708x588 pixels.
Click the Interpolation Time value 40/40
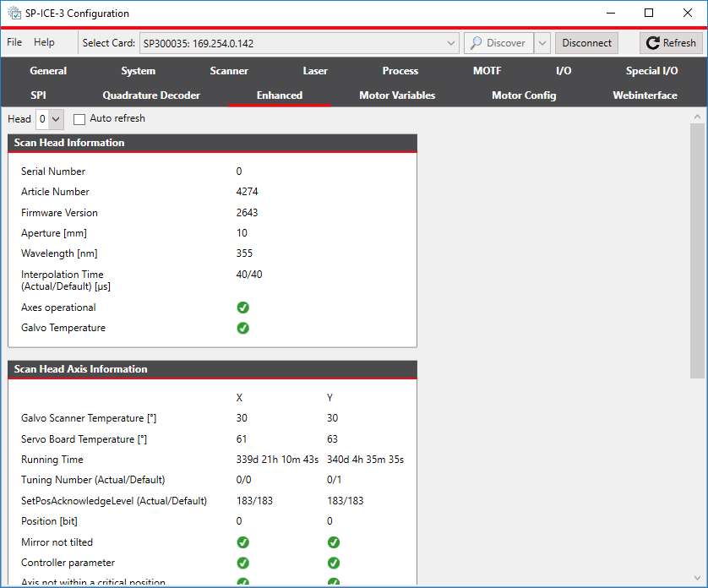[248, 275]
